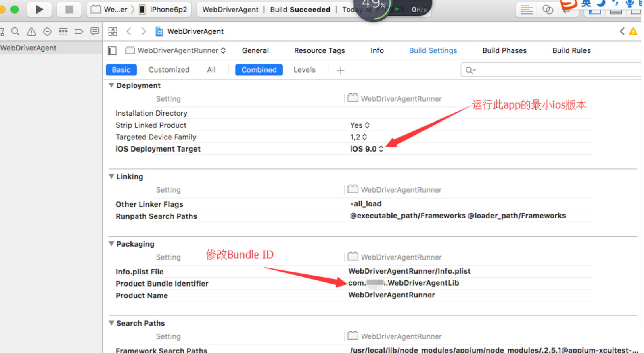Click the Build Succeeded status display
This screenshot has height=353, width=644.
pos(300,10)
